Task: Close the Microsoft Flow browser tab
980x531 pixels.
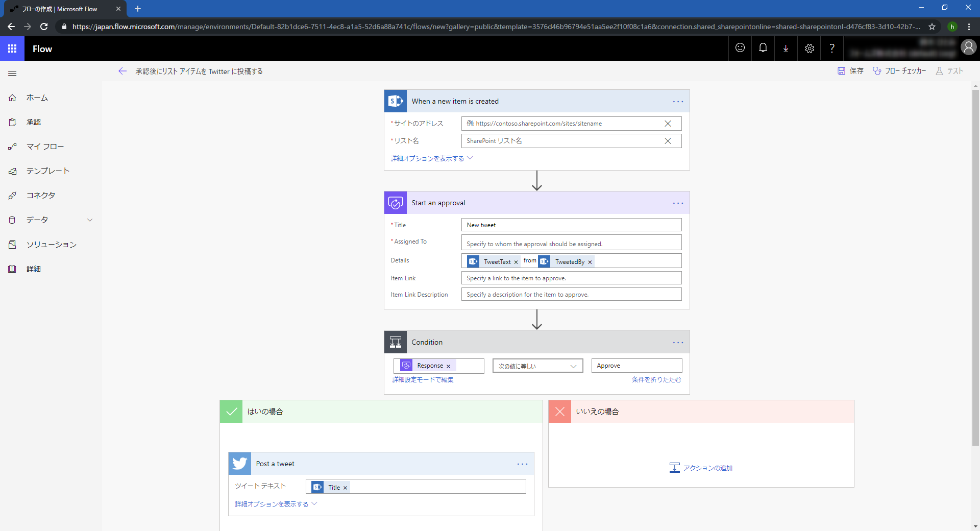Action: tap(118, 9)
